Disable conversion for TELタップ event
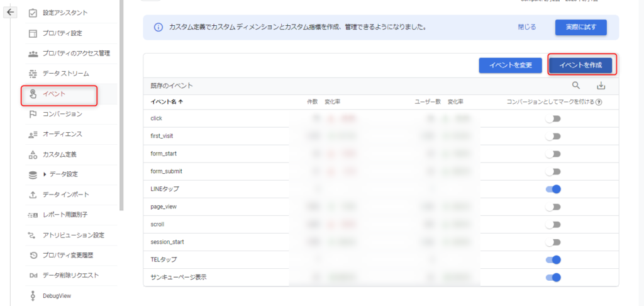This screenshot has height=306, width=644. click(553, 260)
